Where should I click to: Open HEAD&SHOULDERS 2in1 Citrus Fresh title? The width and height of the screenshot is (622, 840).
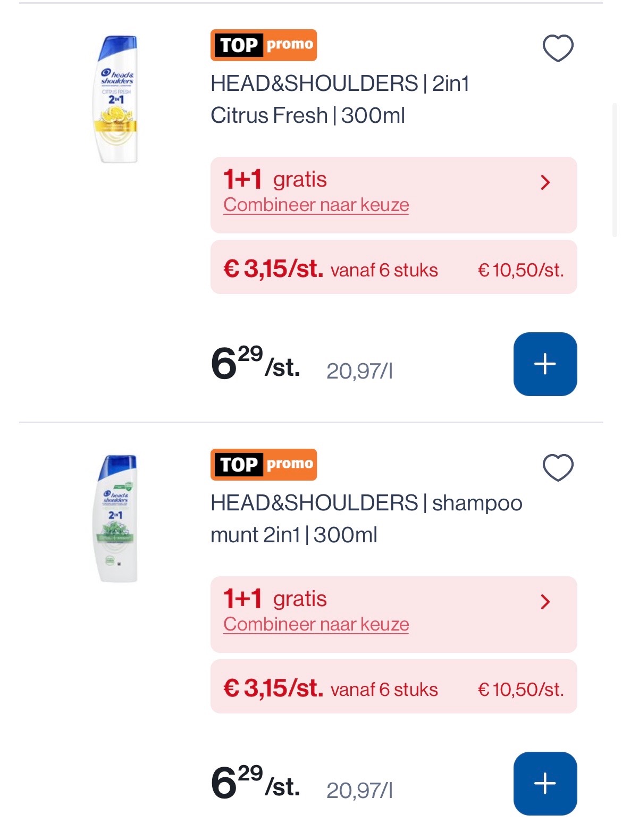click(x=340, y=99)
